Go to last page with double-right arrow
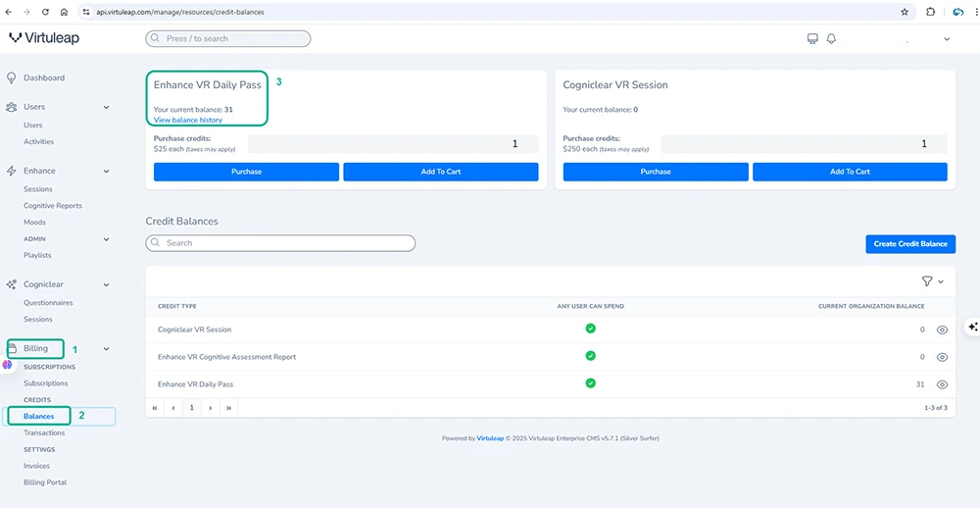The image size is (980, 508). point(229,408)
